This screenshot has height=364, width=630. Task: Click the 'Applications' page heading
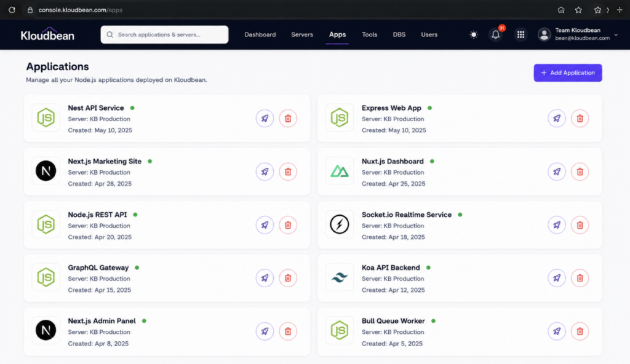point(57,66)
